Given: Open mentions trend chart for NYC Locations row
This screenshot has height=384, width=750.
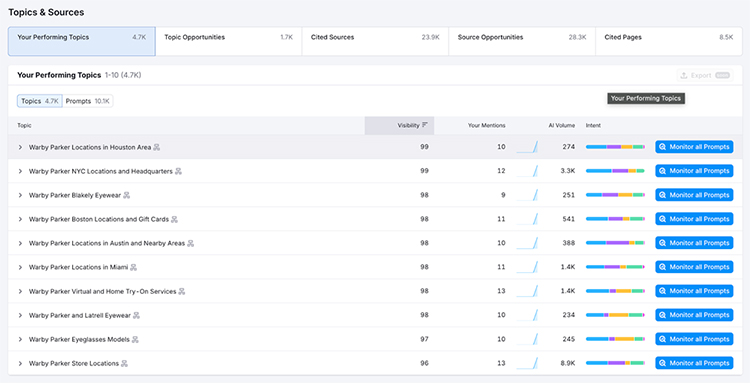Looking at the screenshot, I should click(x=527, y=171).
